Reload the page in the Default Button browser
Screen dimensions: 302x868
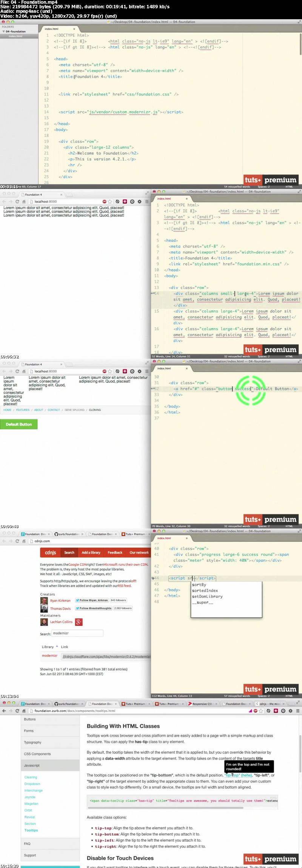click(x=17, y=372)
